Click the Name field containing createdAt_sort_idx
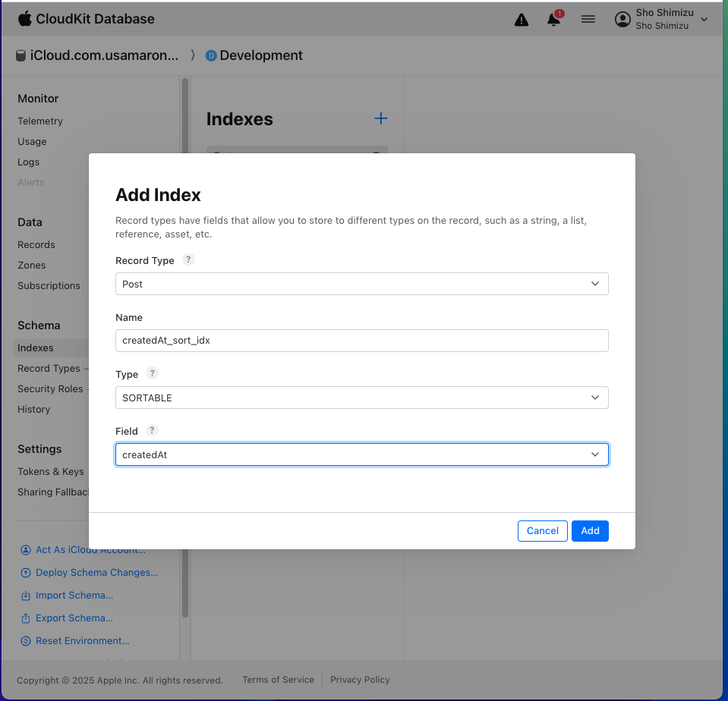The width and height of the screenshot is (728, 701). click(x=361, y=341)
